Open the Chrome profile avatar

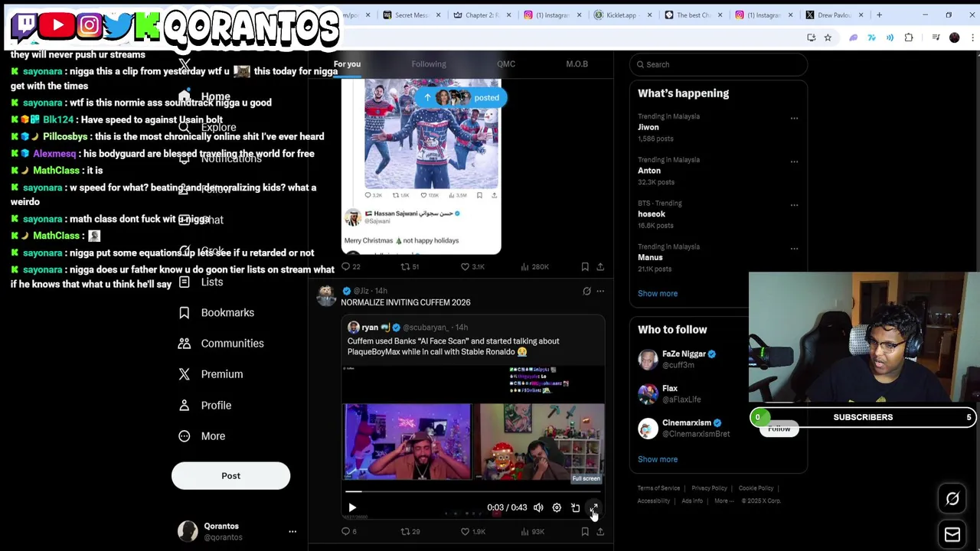(x=954, y=37)
